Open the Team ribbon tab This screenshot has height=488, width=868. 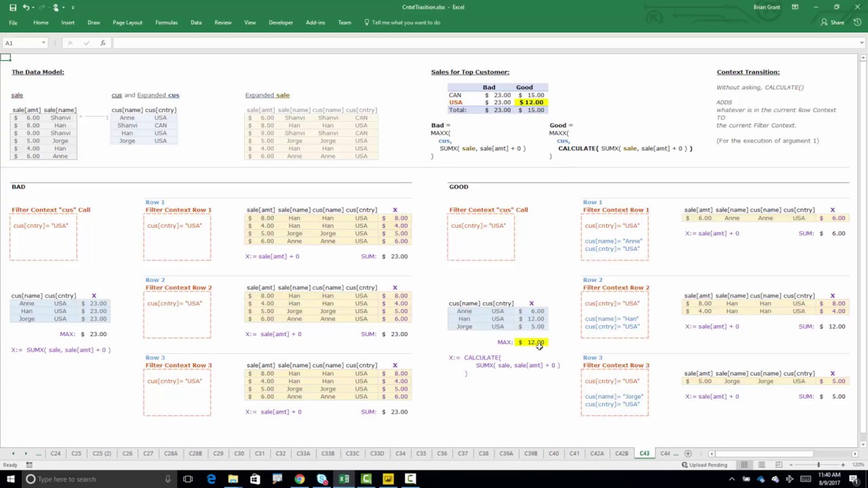[344, 22]
